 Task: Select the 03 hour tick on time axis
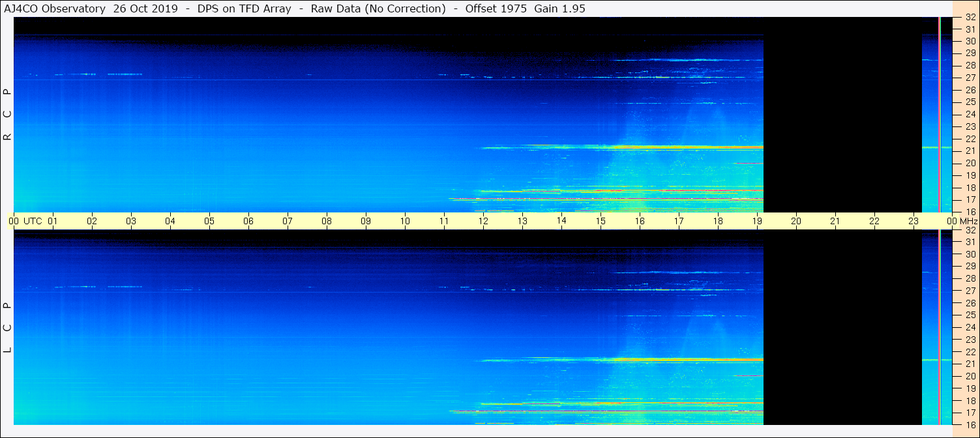pyautogui.click(x=131, y=221)
